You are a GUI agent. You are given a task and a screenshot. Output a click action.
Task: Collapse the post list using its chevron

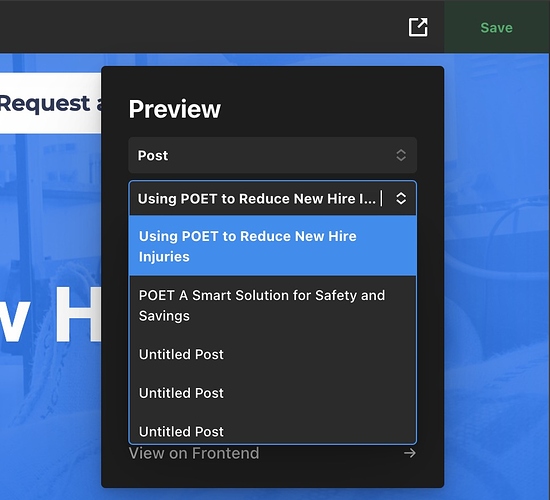point(401,198)
